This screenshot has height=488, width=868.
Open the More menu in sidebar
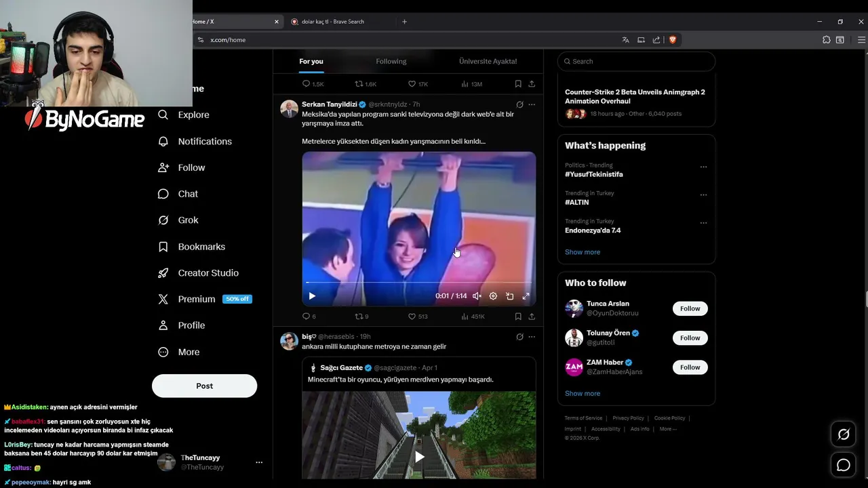click(x=179, y=352)
